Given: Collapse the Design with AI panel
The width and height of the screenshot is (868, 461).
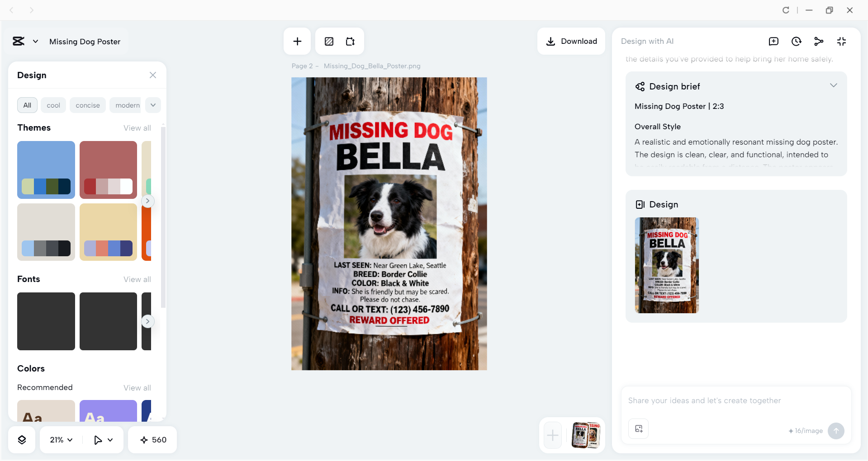Looking at the screenshot, I should pos(841,41).
